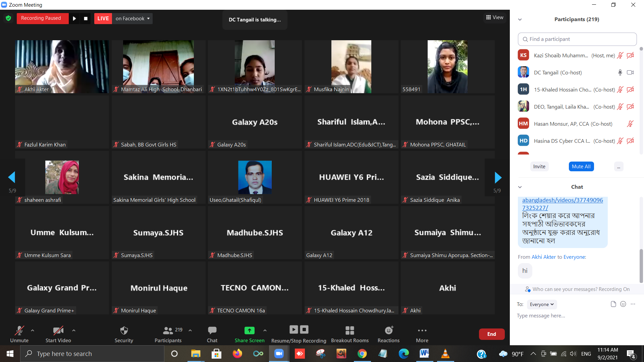The width and height of the screenshot is (644, 362).
Task: Open Microsoft Word from the taskbar
Action: point(424,354)
